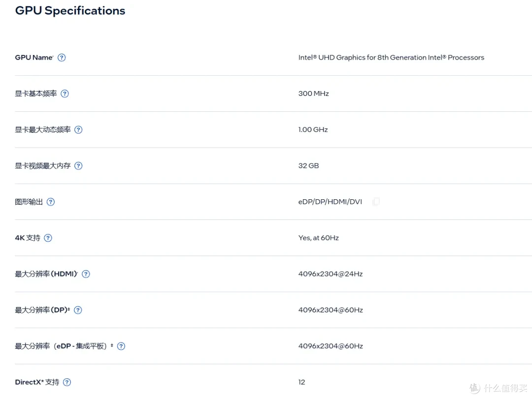Click help icon beside 最大分辨率 (DP)
The height and width of the screenshot is (399, 532).
[78, 310]
